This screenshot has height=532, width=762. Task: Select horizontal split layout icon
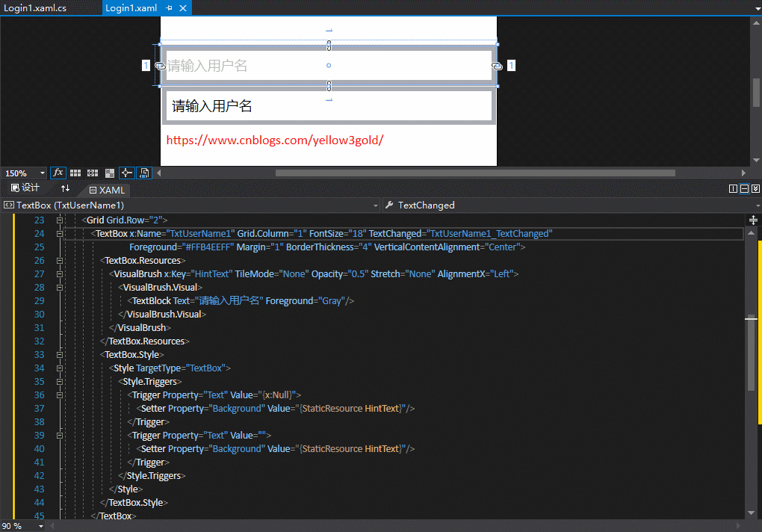click(744, 188)
